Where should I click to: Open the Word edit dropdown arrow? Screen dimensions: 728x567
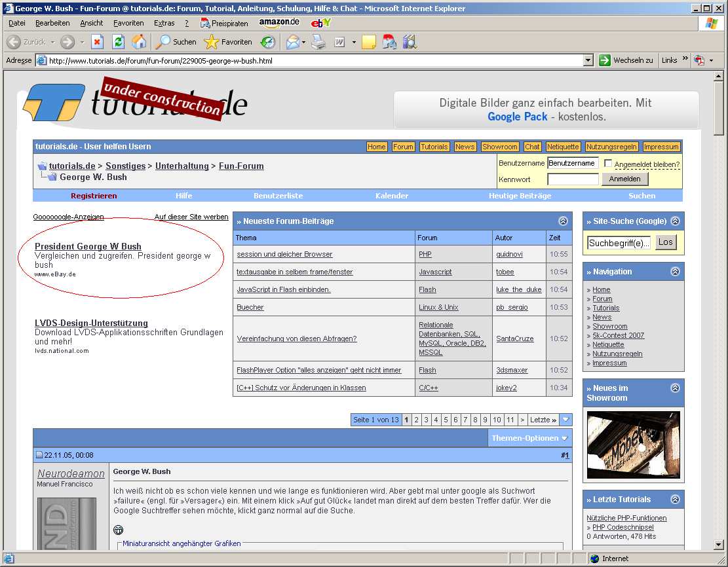(x=354, y=42)
